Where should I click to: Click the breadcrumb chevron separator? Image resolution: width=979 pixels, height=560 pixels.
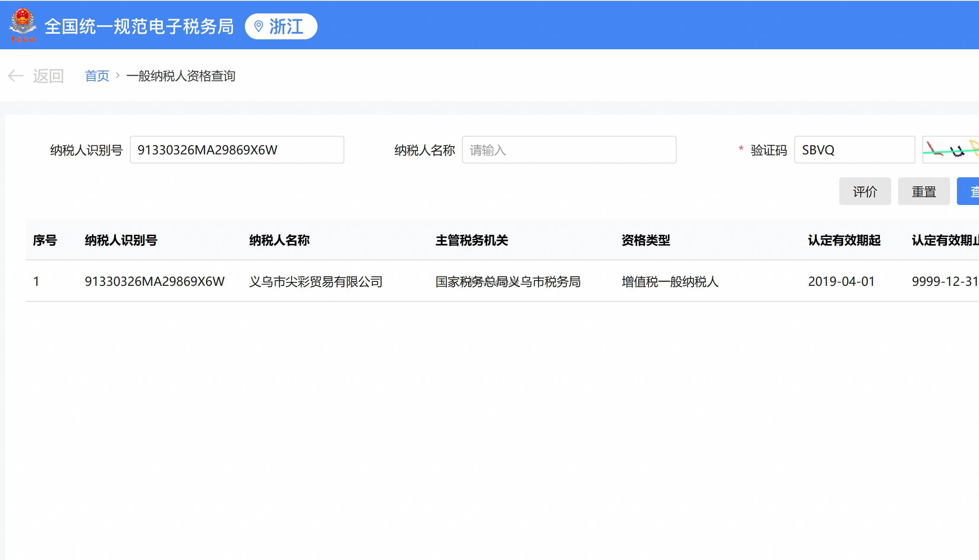(118, 76)
